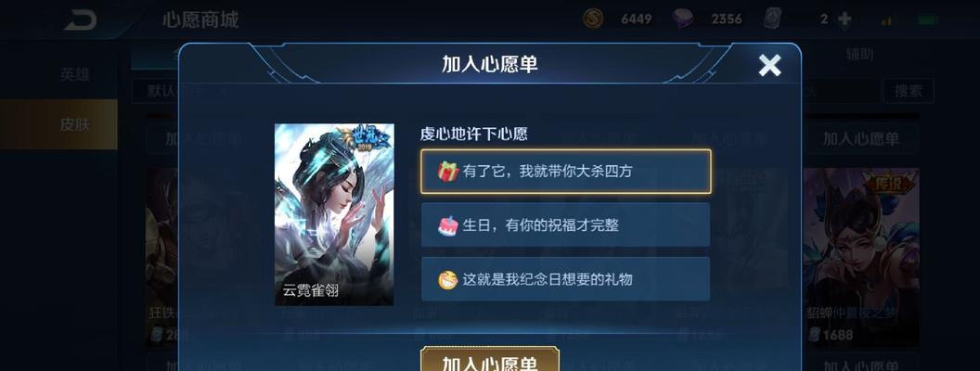Viewport: 980px width, 371px height.
Task: Click the birthday cake icon
Action: click(447, 224)
